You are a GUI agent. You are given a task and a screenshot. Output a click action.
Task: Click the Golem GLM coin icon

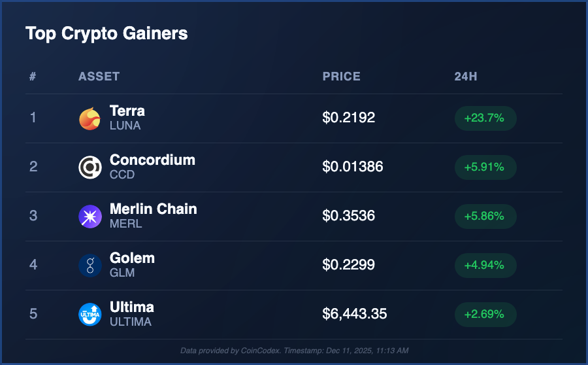(x=90, y=266)
